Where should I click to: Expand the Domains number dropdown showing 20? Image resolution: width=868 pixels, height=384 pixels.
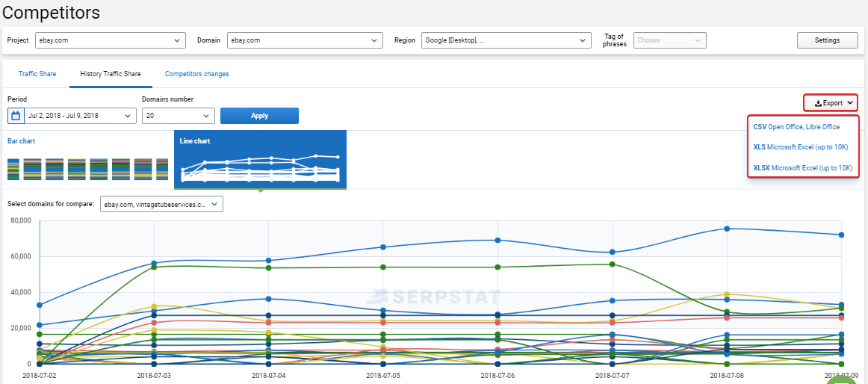click(x=179, y=116)
